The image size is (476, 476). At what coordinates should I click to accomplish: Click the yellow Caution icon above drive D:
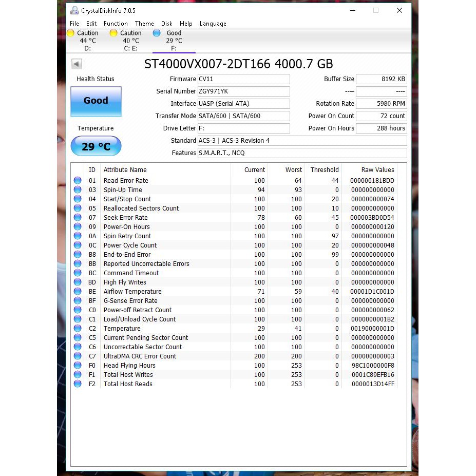[70, 32]
